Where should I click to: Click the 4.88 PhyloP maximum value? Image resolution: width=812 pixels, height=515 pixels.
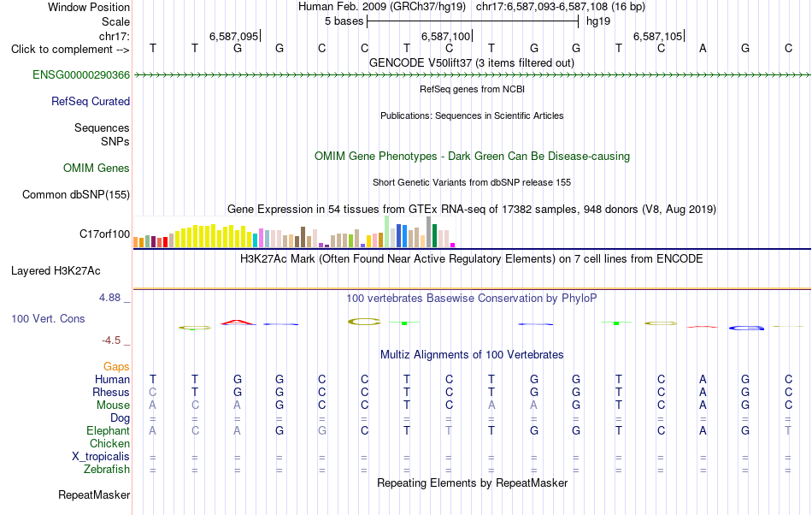109,298
